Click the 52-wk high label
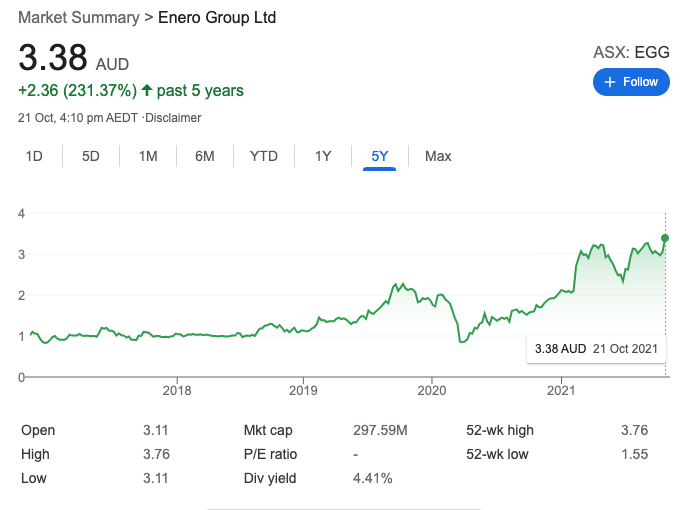 click(x=500, y=430)
